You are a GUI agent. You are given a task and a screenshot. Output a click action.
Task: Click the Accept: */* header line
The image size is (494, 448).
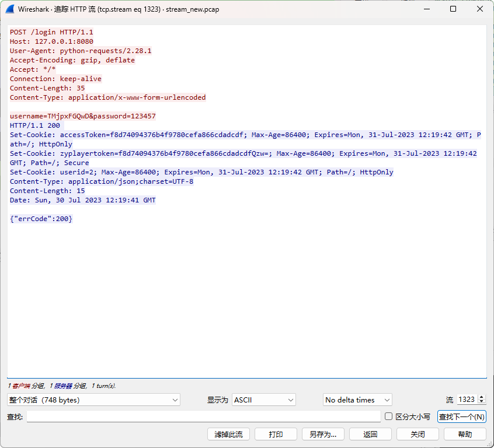point(33,69)
